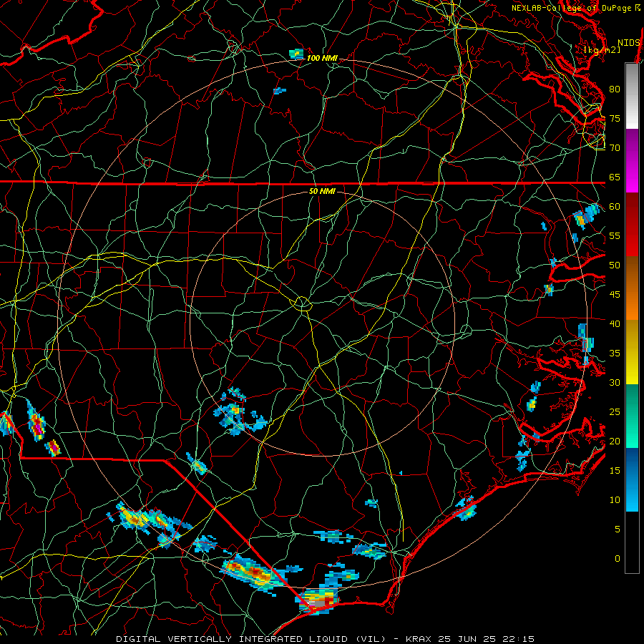
Task: Click the 25 value on the color scale
Action: [x=615, y=411]
